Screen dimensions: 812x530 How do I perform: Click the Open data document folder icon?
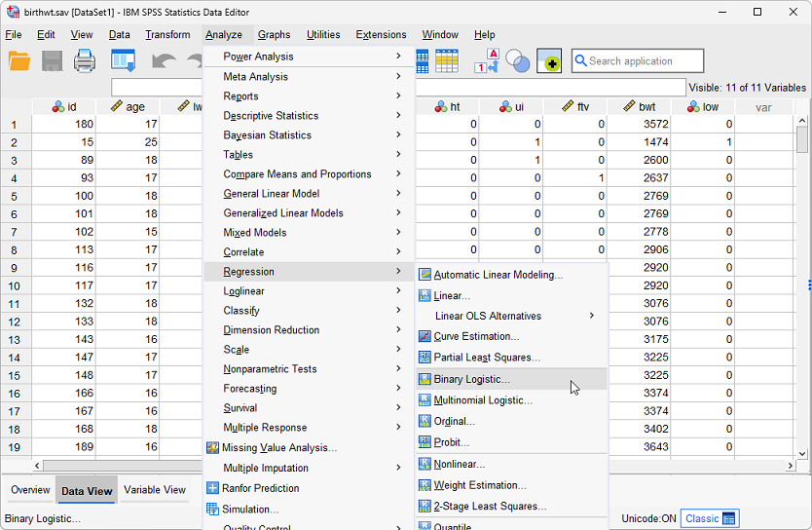click(x=19, y=61)
